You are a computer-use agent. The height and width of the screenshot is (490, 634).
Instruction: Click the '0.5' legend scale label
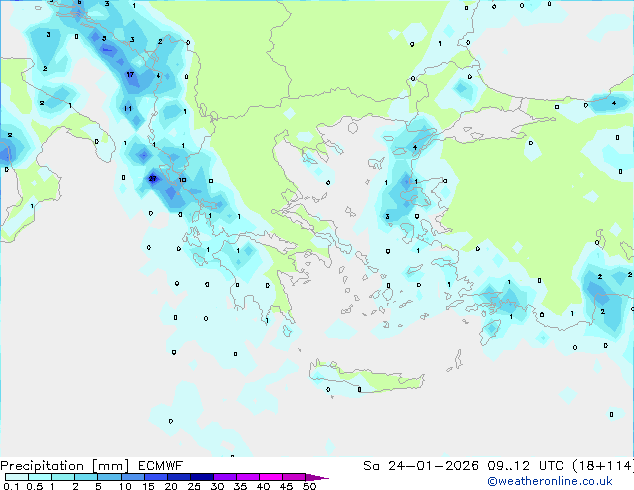point(35,486)
